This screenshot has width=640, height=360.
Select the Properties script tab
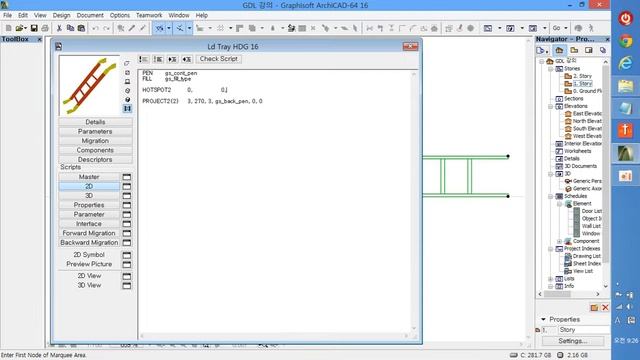[x=89, y=205]
